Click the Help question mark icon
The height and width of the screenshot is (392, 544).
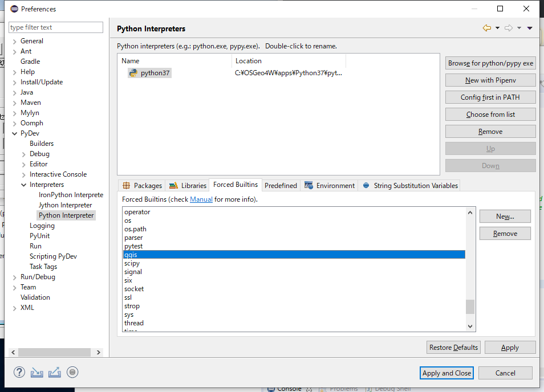[19, 373]
